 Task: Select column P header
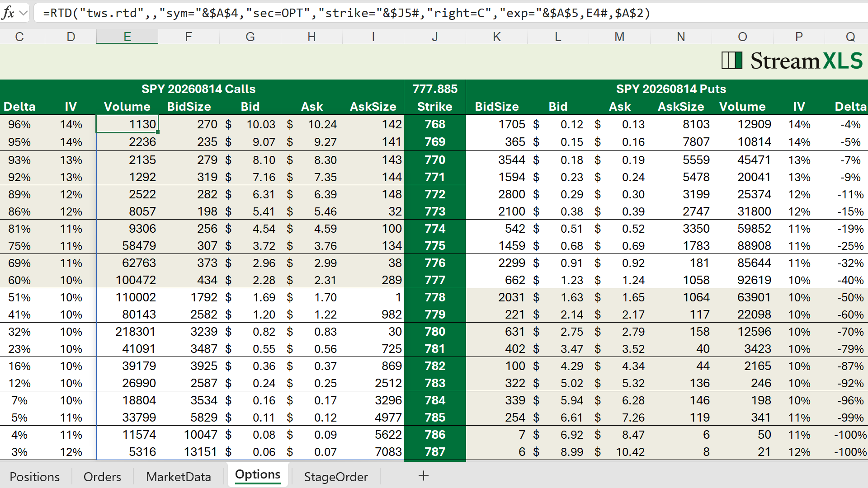pos(799,37)
